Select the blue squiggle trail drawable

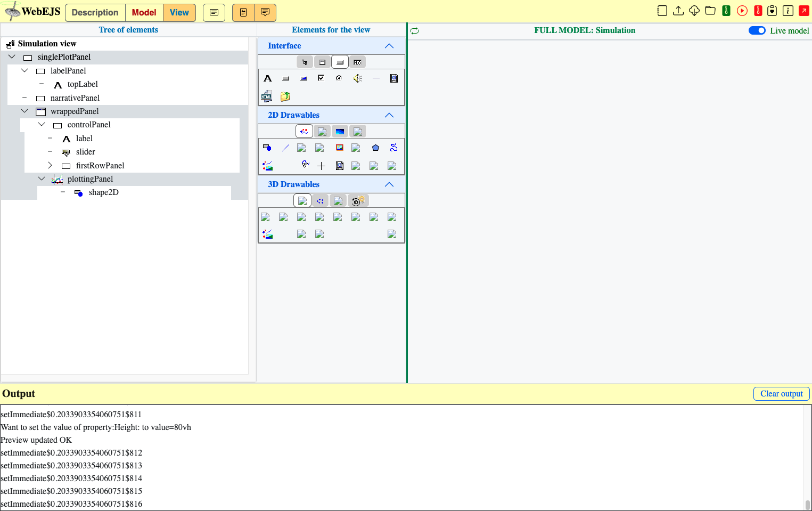pyautogui.click(x=393, y=148)
